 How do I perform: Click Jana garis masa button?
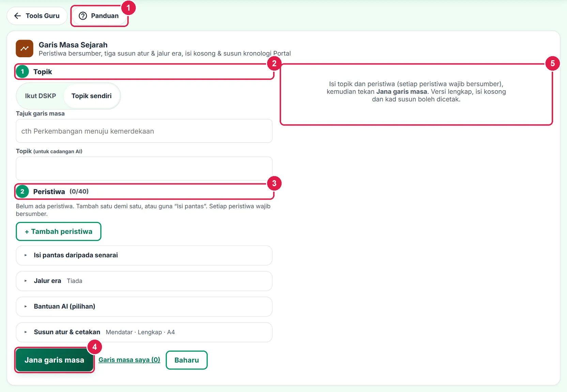pos(55,360)
